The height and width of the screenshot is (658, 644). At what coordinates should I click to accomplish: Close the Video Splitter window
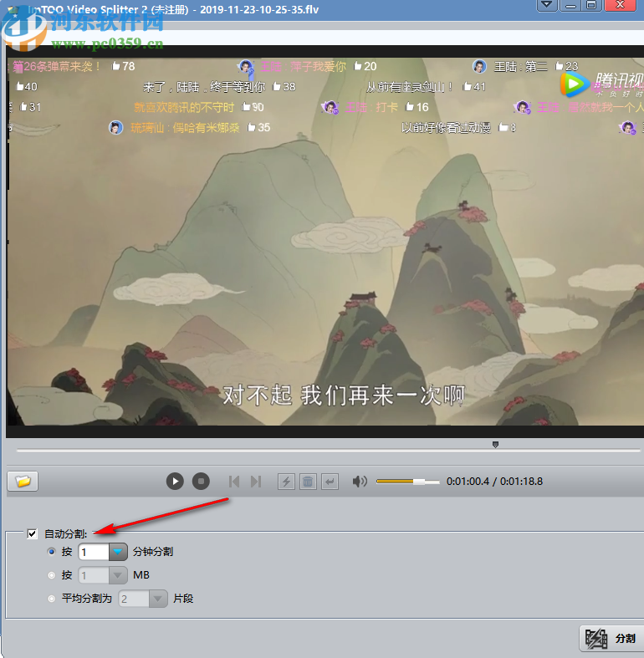click(x=620, y=5)
